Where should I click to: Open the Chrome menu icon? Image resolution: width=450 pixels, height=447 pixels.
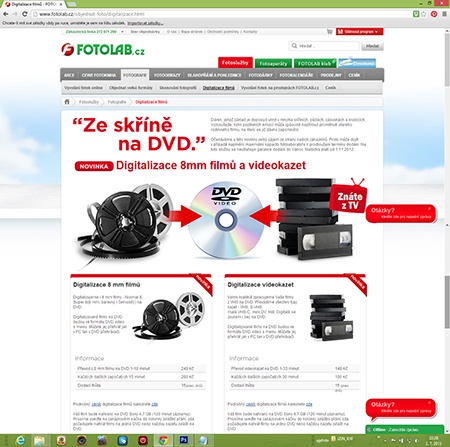pyautogui.click(x=444, y=14)
